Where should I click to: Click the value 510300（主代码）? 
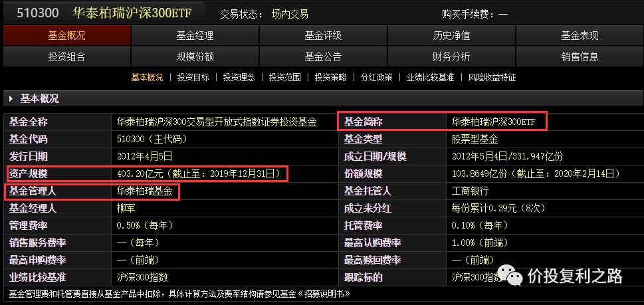point(152,139)
